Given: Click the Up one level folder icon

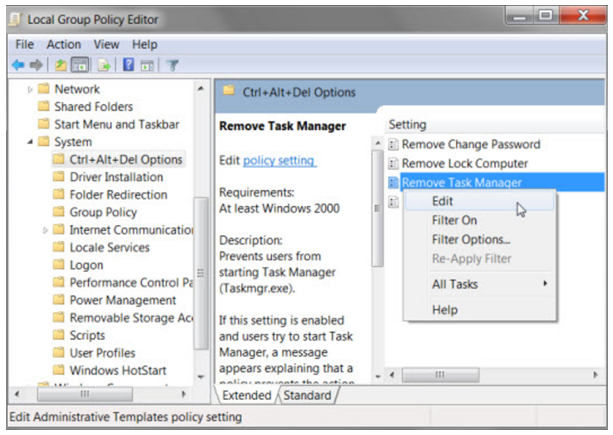Looking at the screenshot, I should coord(58,65).
